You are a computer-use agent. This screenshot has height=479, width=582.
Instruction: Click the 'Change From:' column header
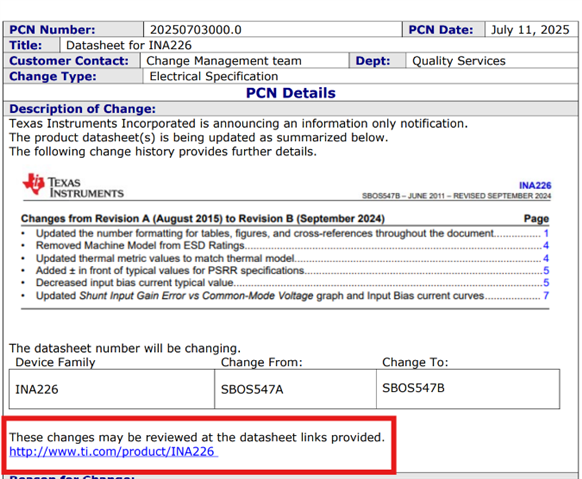(262, 362)
